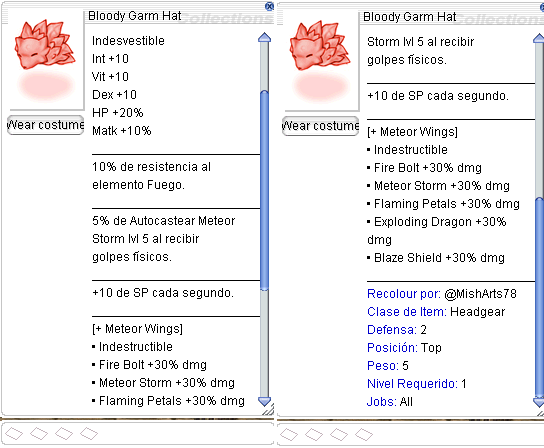The width and height of the screenshot is (544, 448).
Task: Click the left window's Bloody Garm Hat title
Action: tap(135, 16)
